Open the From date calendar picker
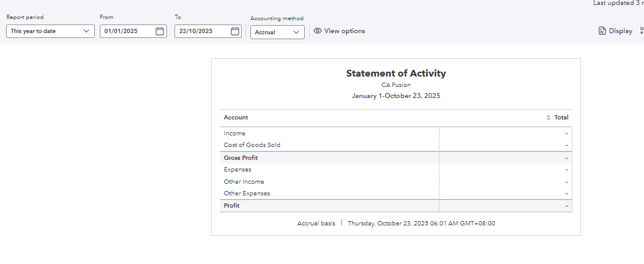644x264 pixels. tap(160, 31)
